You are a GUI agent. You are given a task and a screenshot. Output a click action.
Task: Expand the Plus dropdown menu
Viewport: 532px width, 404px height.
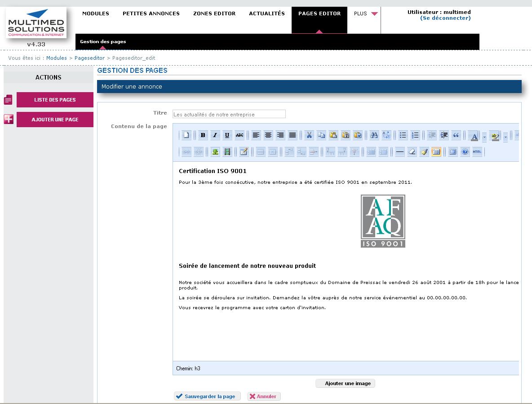[x=365, y=13]
